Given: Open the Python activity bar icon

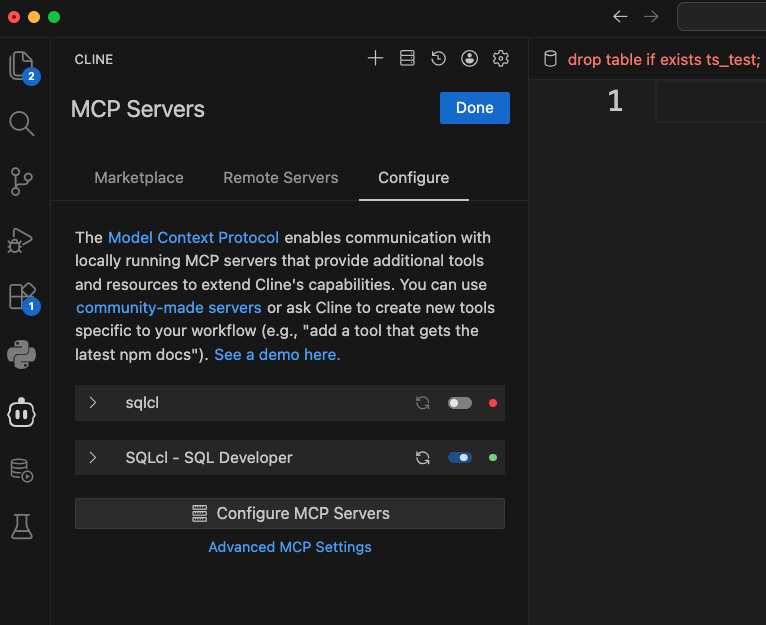Looking at the screenshot, I should [x=22, y=354].
